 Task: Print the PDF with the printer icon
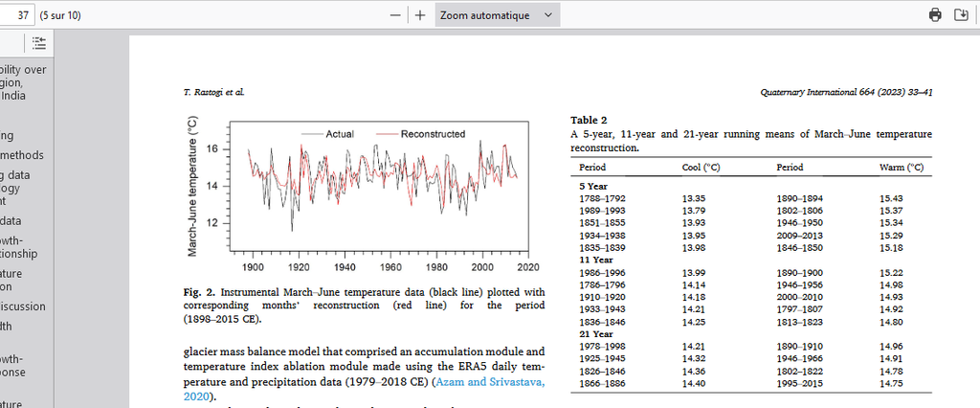coord(935,15)
